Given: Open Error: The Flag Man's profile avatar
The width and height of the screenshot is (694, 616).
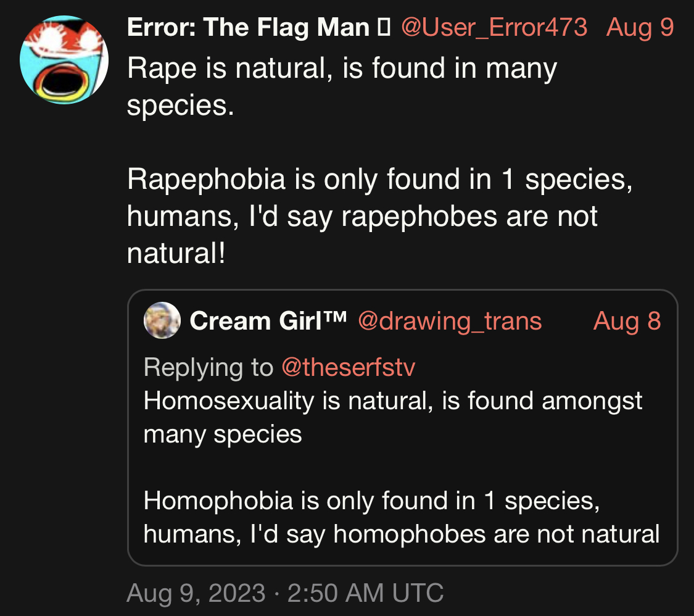Looking at the screenshot, I should pyautogui.click(x=64, y=59).
